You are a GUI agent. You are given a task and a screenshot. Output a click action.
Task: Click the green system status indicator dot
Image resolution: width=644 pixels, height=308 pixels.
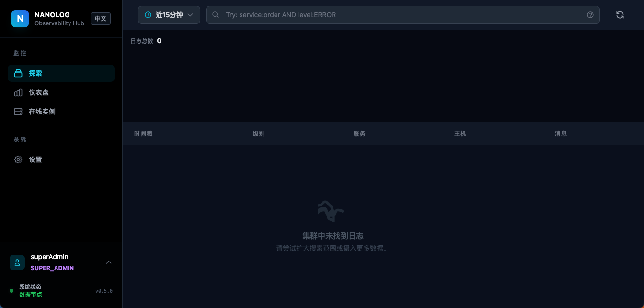(x=12, y=291)
